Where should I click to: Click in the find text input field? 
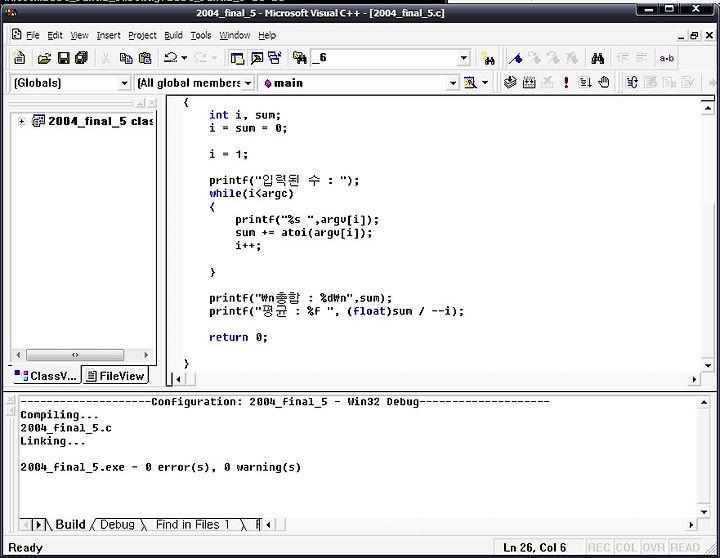384,58
